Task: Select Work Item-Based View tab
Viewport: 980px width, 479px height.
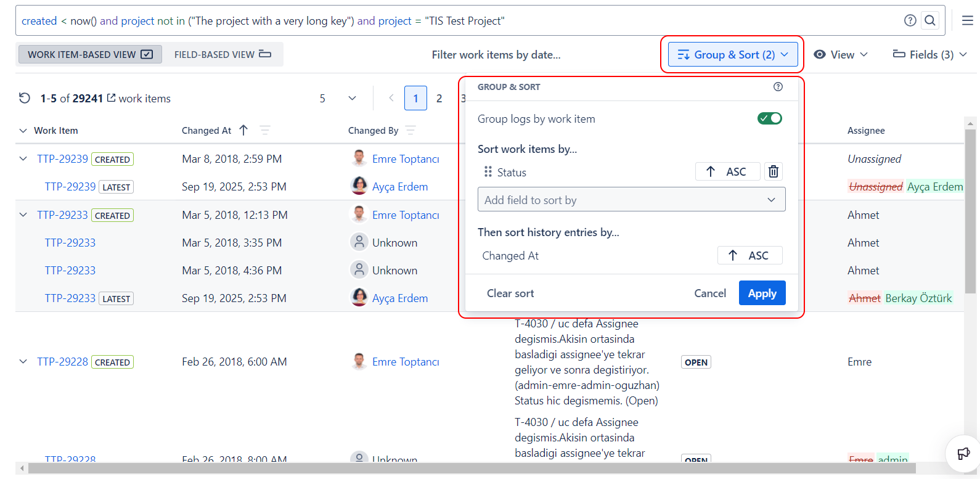Action: point(90,54)
